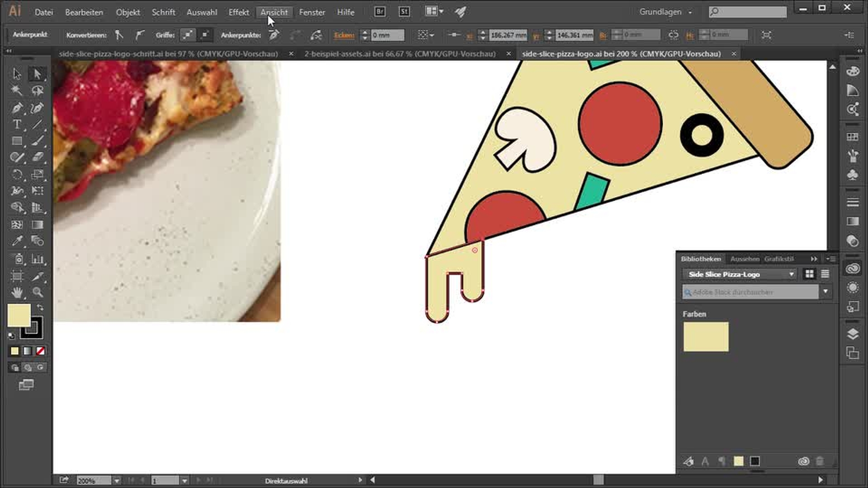Activate the Zoom magnifier tool
The width and height of the screenshot is (868, 488).
(38, 292)
